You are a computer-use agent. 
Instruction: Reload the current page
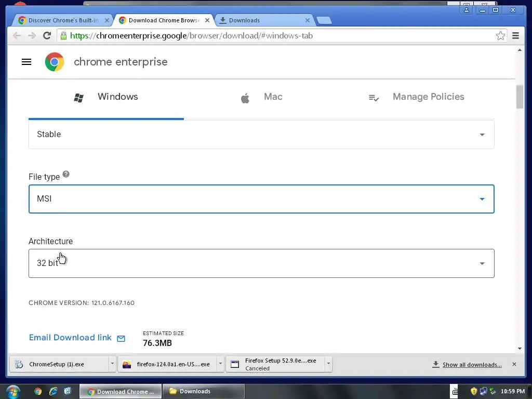coord(47,36)
